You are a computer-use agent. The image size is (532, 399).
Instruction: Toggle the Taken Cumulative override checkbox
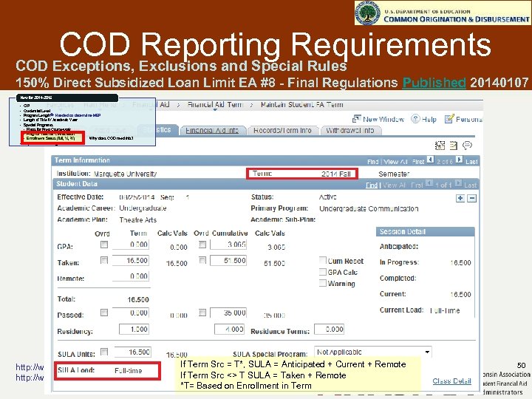(202, 260)
